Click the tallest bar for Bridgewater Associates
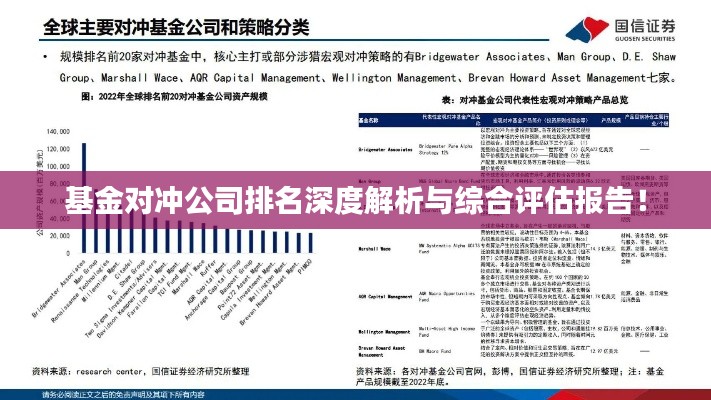This screenshot has height=400, width=711. click(84, 198)
